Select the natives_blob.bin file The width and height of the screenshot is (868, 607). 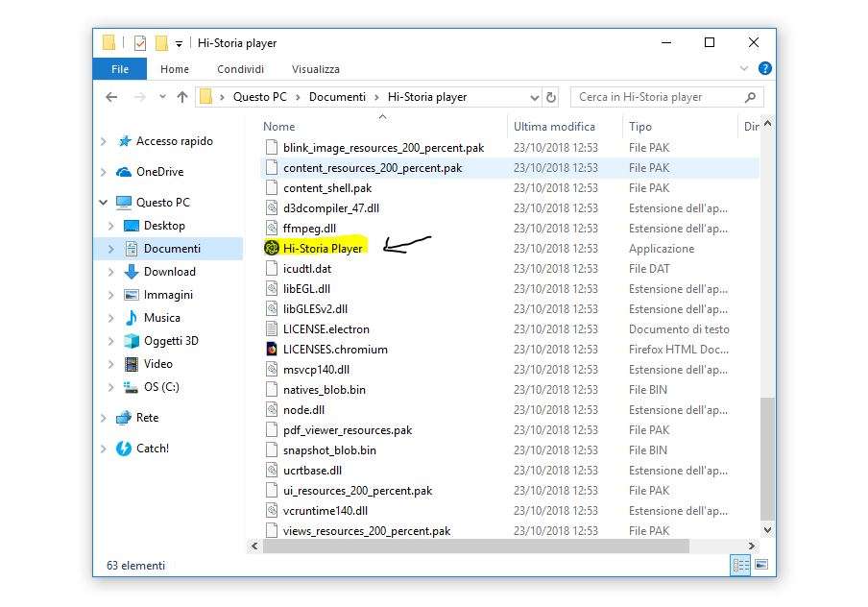point(325,390)
